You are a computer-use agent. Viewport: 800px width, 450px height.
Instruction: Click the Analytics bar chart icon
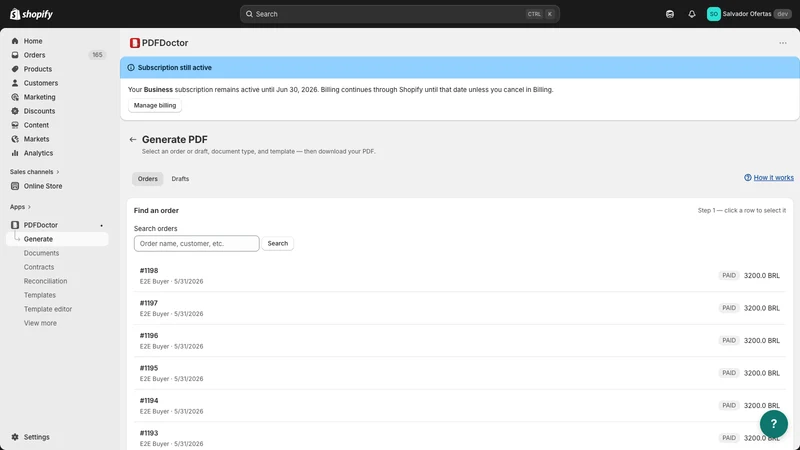pos(15,153)
